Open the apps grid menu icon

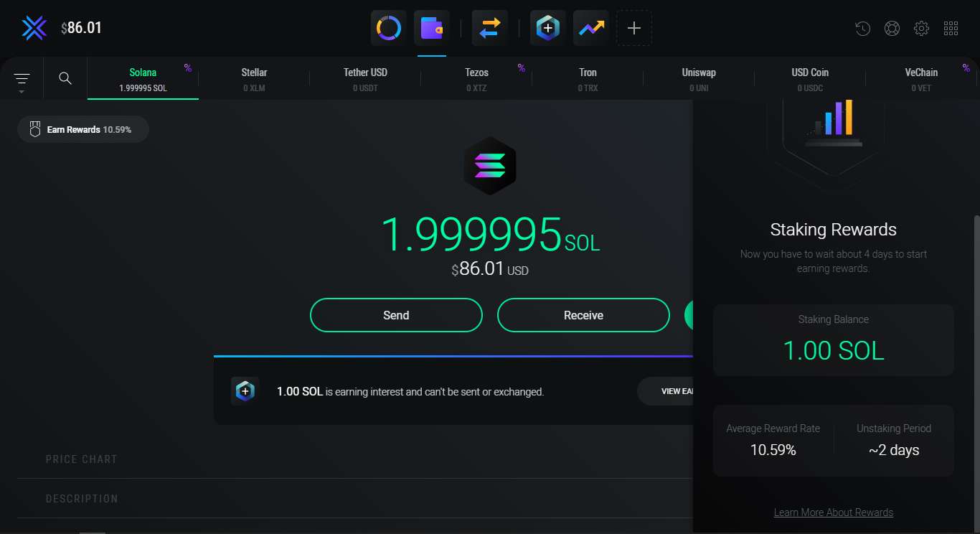pos(951,29)
